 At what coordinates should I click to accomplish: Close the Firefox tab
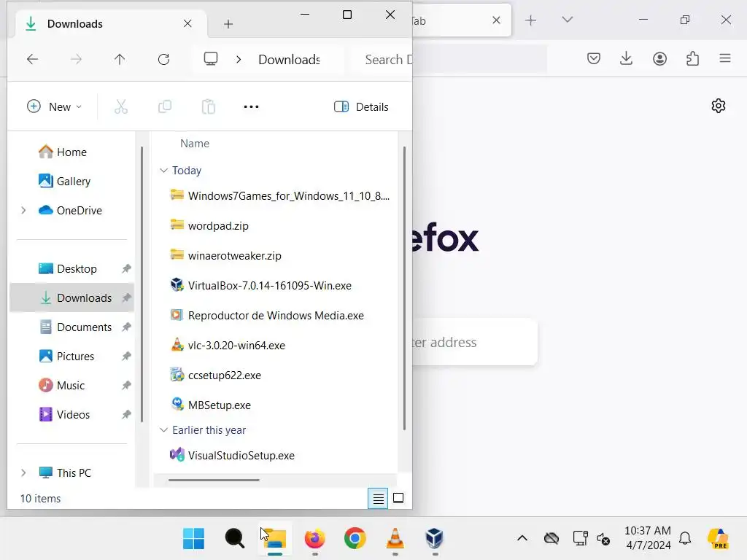496,20
